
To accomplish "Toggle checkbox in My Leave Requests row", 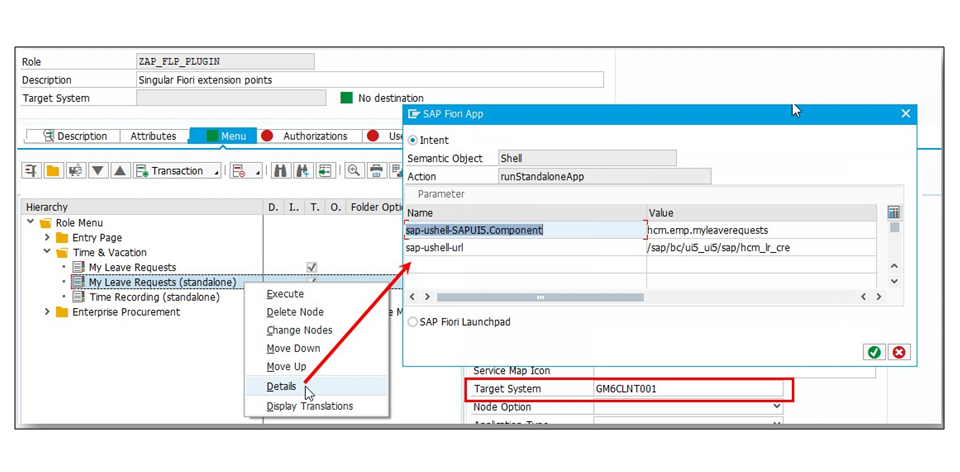I will coord(312,268).
